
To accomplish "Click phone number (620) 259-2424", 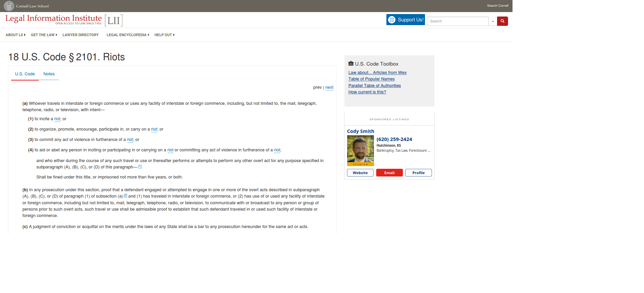I will (x=394, y=139).
